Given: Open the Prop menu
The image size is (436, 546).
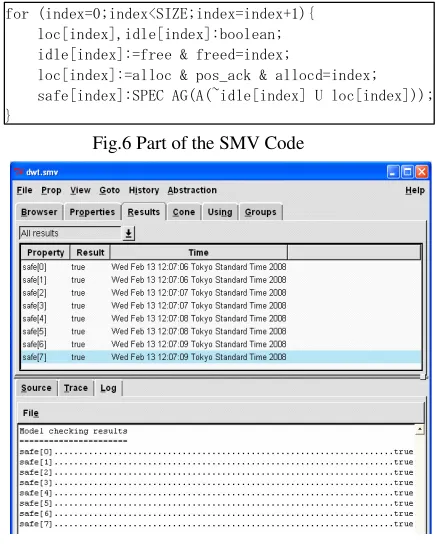Looking at the screenshot, I should 51,190.
